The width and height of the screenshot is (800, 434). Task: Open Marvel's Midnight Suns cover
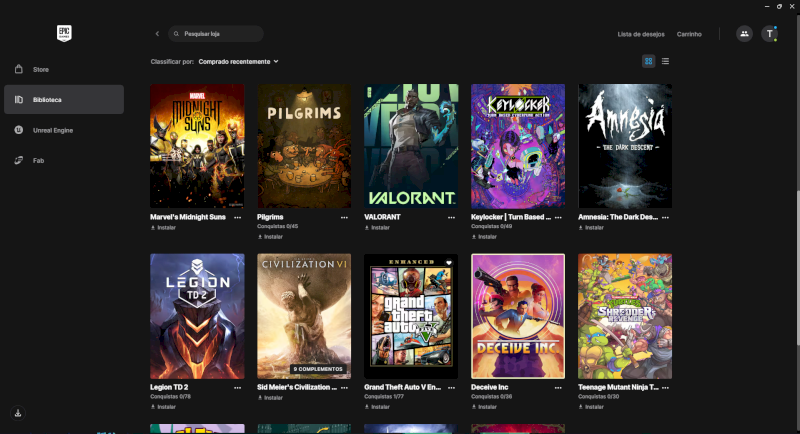pyautogui.click(x=197, y=146)
